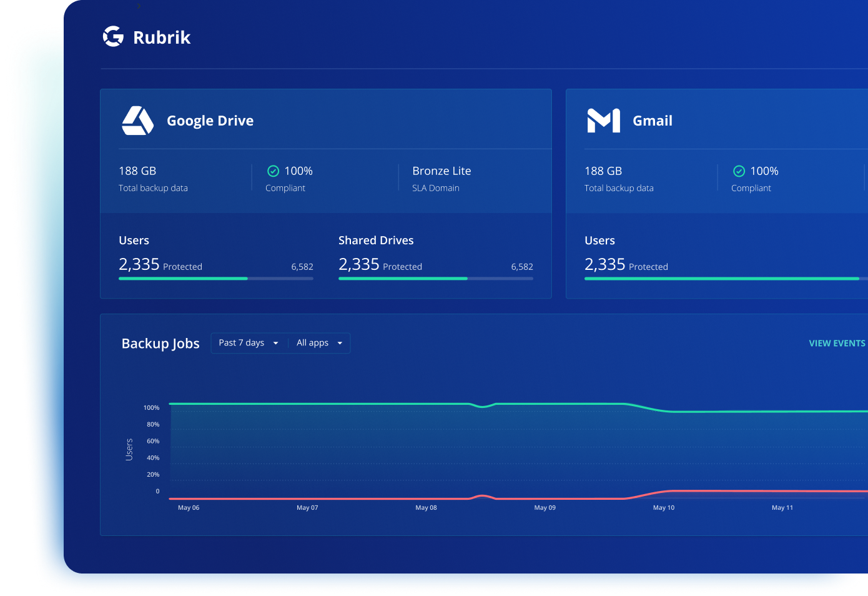868x596 pixels.
Task: Click the Backup Jobs heading
Action: [160, 344]
